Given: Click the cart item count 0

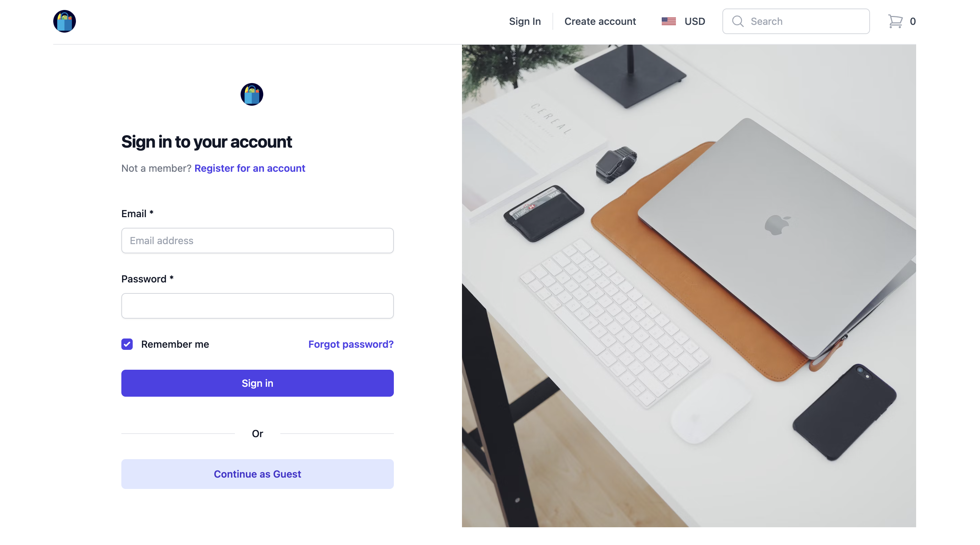Looking at the screenshot, I should point(912,21).
